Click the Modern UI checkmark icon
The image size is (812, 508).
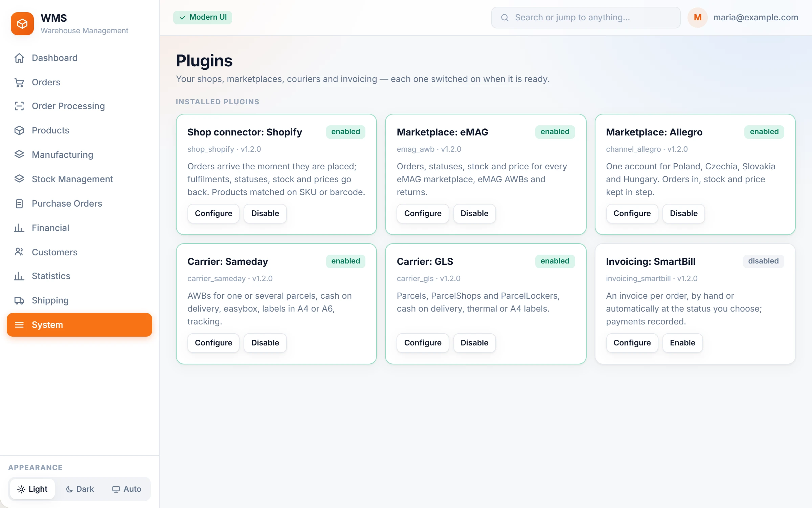tap(183, 18)
